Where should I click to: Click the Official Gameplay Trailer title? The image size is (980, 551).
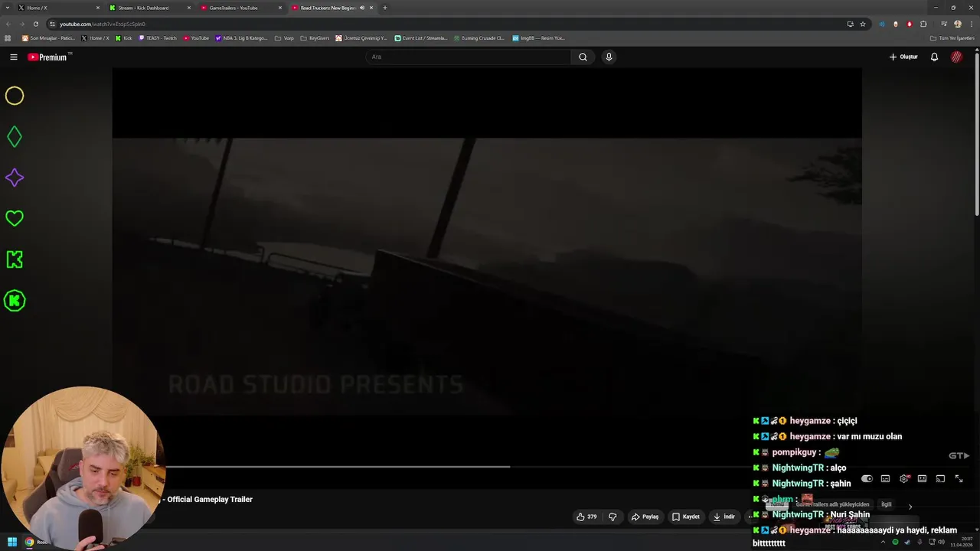coord(210,499)
